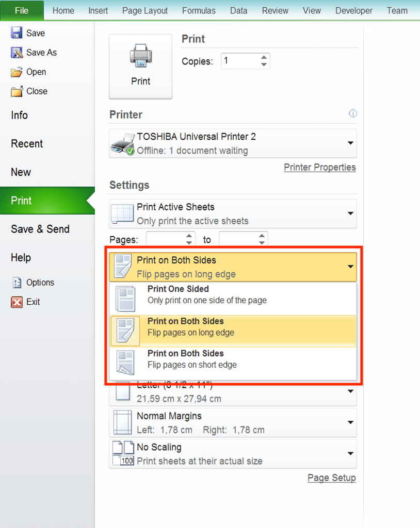Viewport: 420px width, 528px height.
Task: Click the info icon next to Printer heading
Action: click(x=353, y=113)
